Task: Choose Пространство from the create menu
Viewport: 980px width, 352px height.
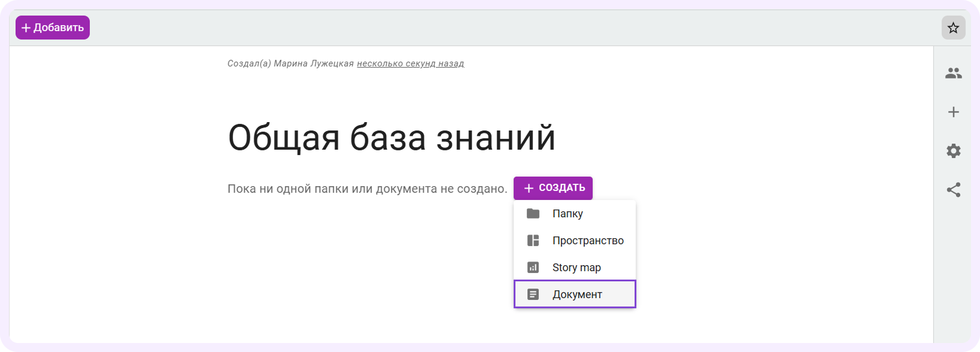Action: (x=575, y=241)
